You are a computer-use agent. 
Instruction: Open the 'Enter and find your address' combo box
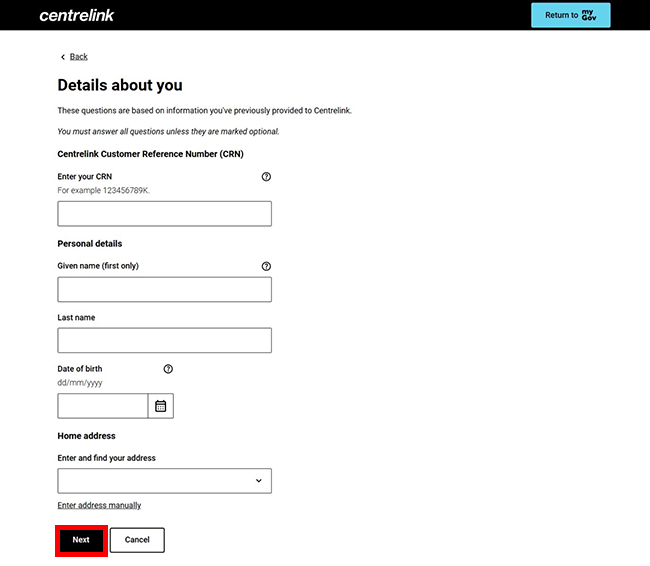click(x=155, y=481)
